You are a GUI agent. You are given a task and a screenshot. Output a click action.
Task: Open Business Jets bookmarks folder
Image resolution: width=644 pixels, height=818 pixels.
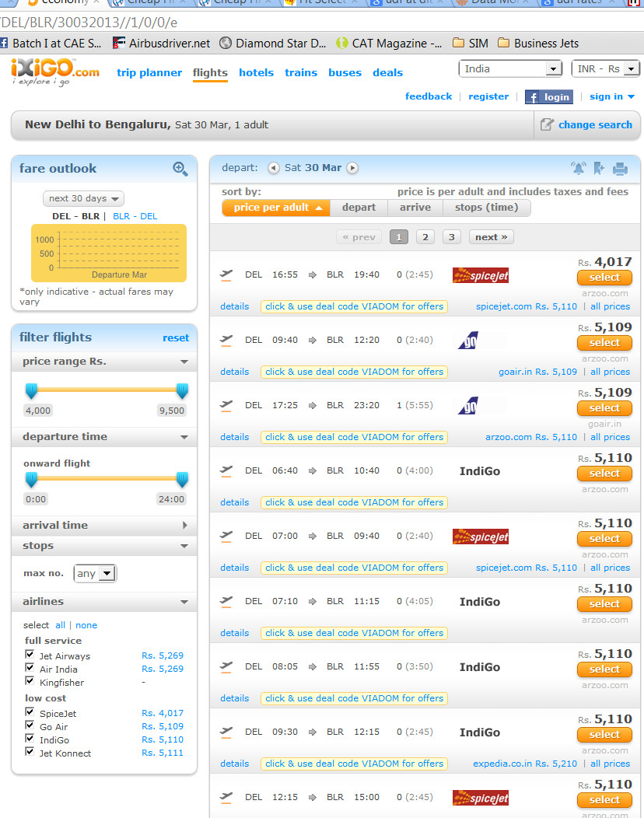538,44
